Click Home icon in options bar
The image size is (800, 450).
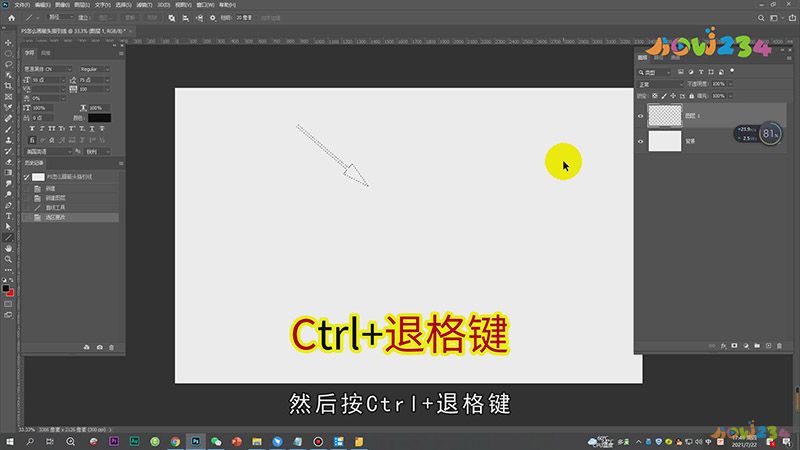(11, 18)
